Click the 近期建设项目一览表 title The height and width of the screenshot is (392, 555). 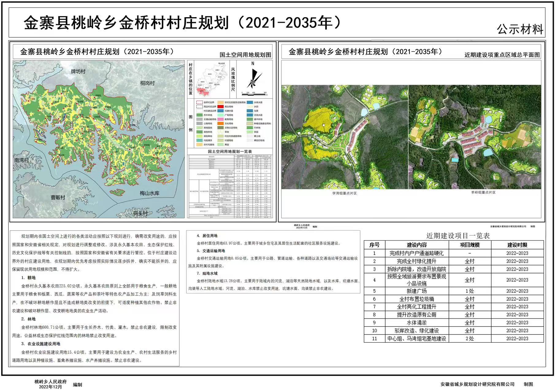[x=458, y=236]
